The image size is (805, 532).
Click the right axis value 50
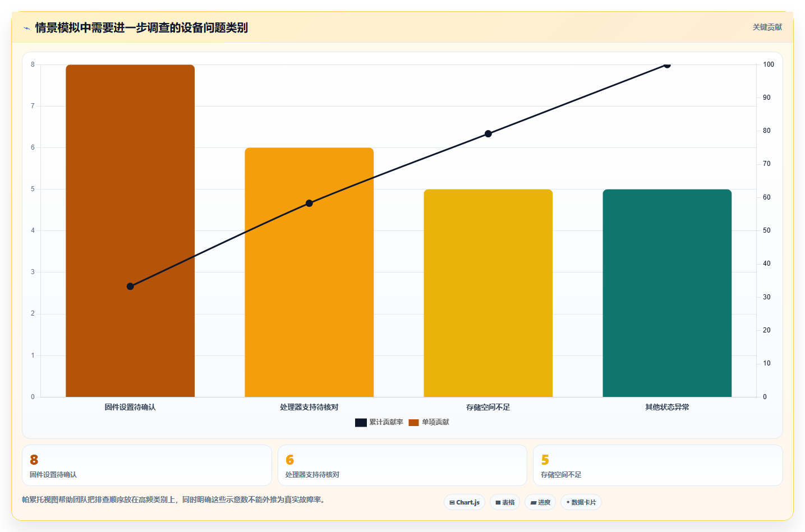766,230
